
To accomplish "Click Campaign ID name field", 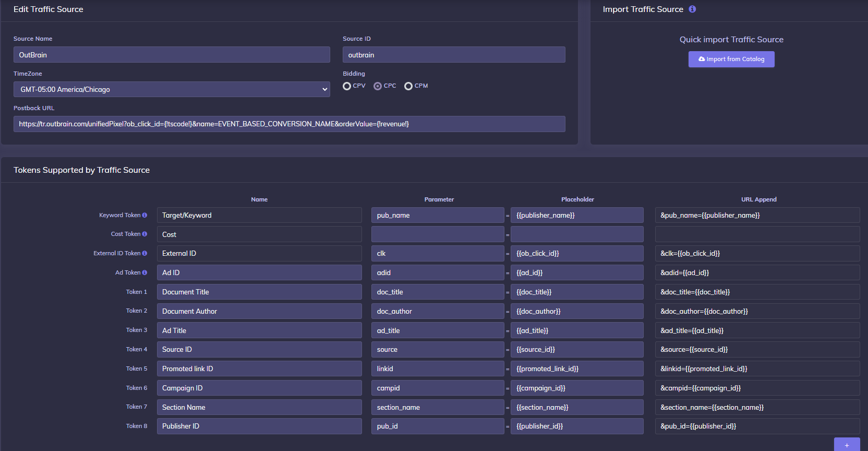I will click(259, 388).
